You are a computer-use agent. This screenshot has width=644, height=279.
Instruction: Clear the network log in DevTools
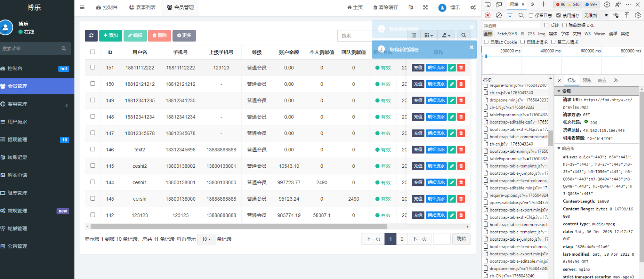click(x=498, y=15)
